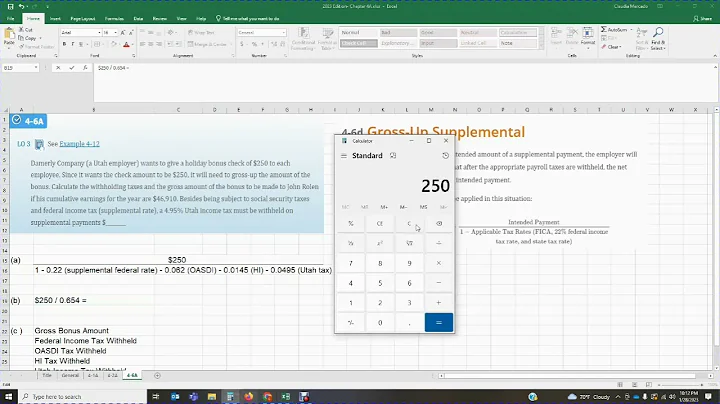
Task: Open the Calculator hamburger navigation menu
Action: pos(344,156)
